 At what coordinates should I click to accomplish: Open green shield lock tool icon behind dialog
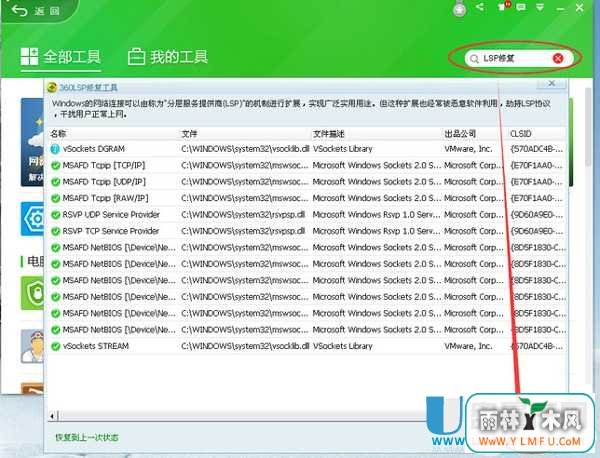coord(33,293)
